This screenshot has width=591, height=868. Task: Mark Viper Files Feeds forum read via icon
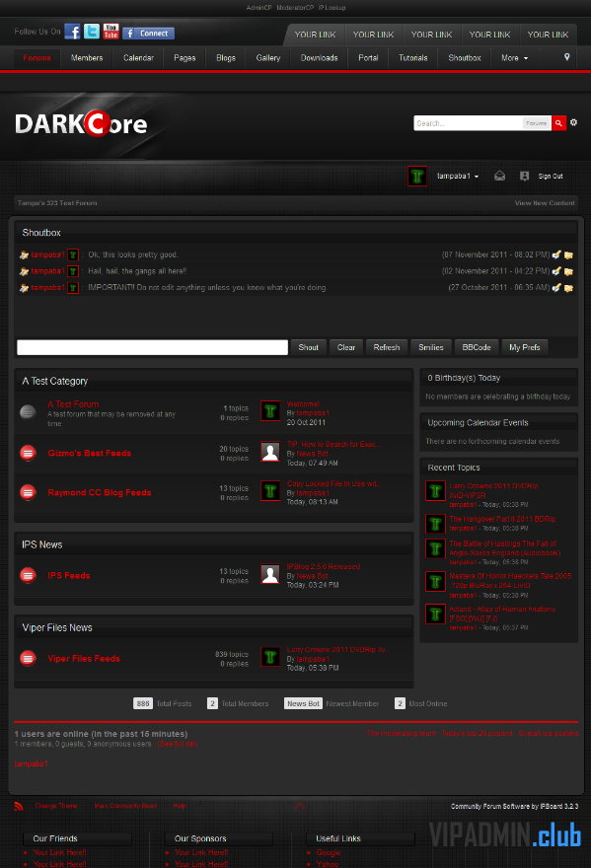coord(29,658)
